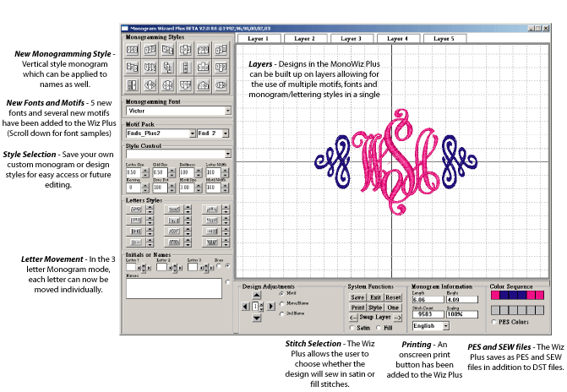567x392 pixels.
Task: Click the Exit button
Action: pyautogui.click(x=375, y=297)
